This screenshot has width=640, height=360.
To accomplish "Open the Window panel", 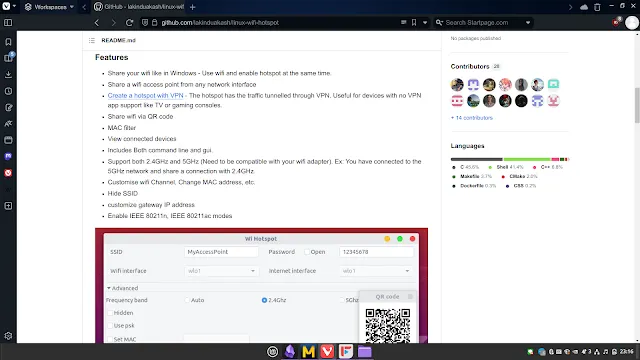I will (x=8, y=140).
